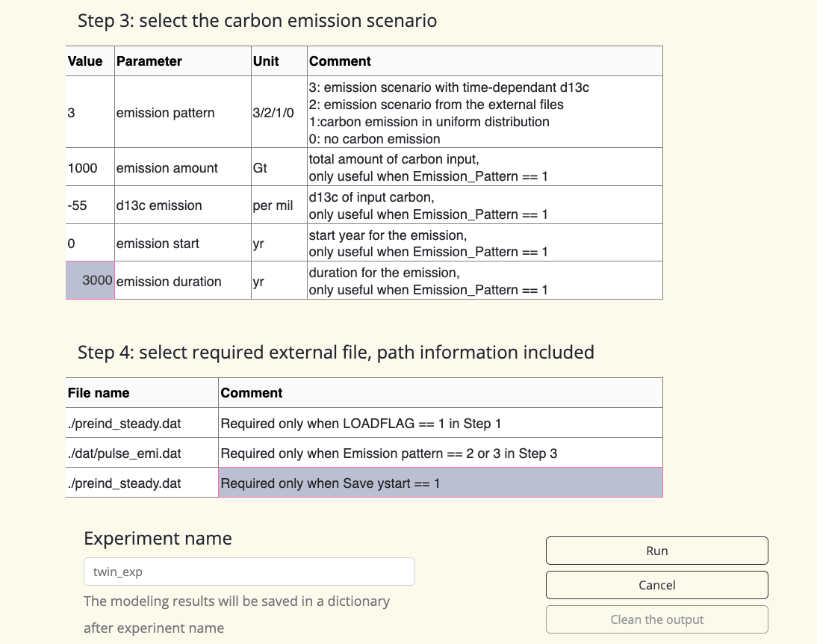Click the Run button
Image resolution: width=817 pixels, height=644 pixels.
pos(656,551)
